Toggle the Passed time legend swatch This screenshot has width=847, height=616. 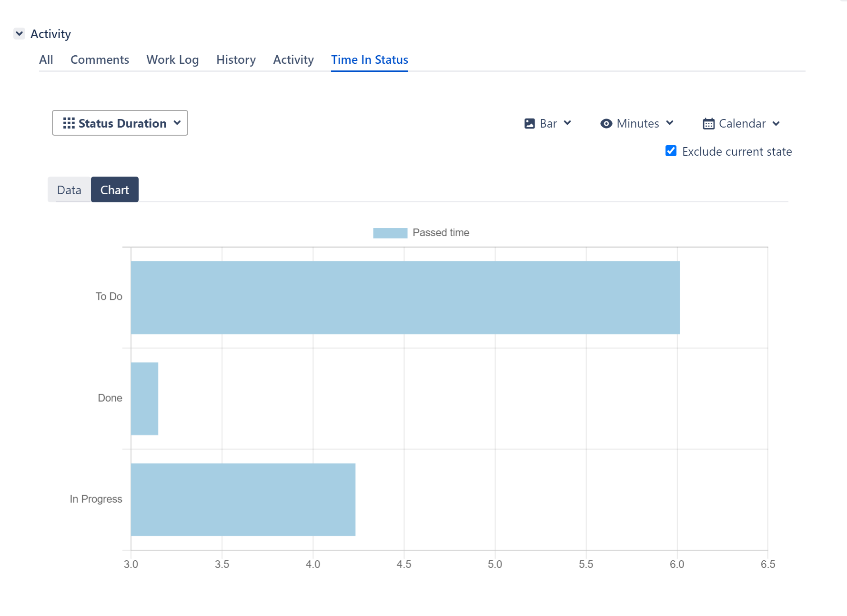390,233
